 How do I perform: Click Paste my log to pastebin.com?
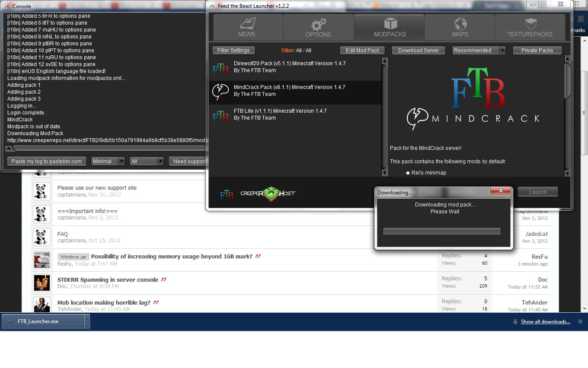point(47,161)
